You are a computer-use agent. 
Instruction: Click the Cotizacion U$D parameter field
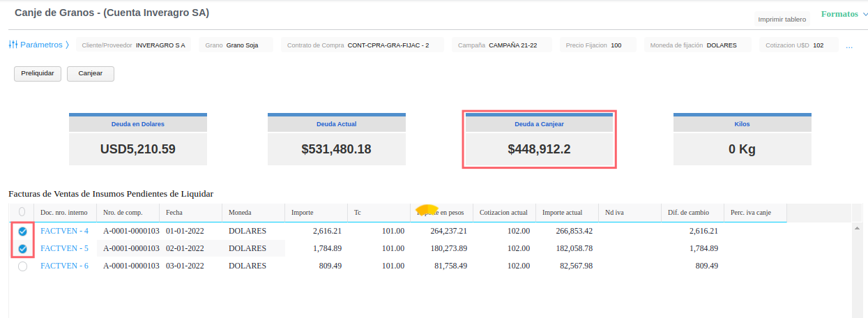(798, 45)
